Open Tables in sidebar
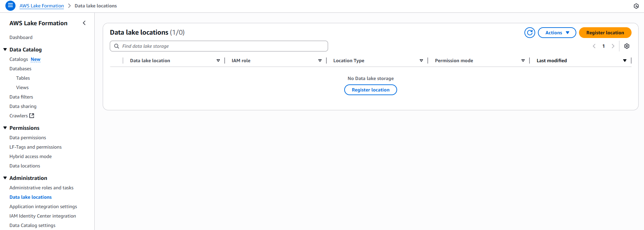The height and width of the screenshot is (230, 644). [x=23, y=78]
